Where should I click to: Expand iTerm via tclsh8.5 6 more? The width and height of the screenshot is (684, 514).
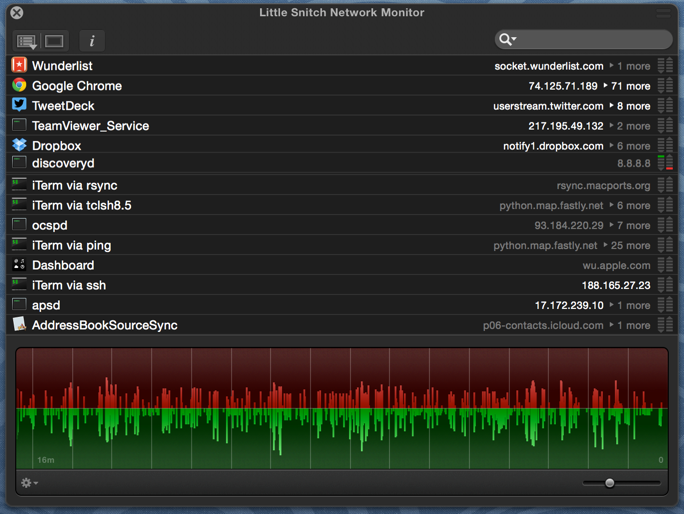[x=630, y=206]
